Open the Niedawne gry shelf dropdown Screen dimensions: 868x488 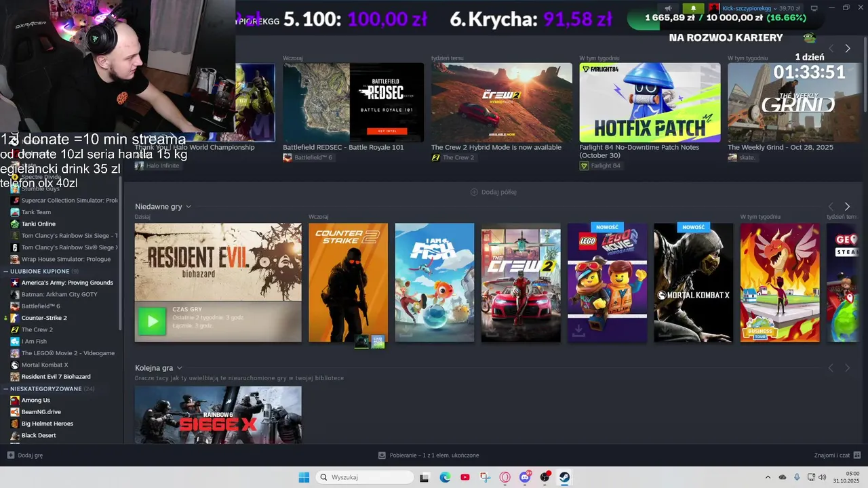189,207
